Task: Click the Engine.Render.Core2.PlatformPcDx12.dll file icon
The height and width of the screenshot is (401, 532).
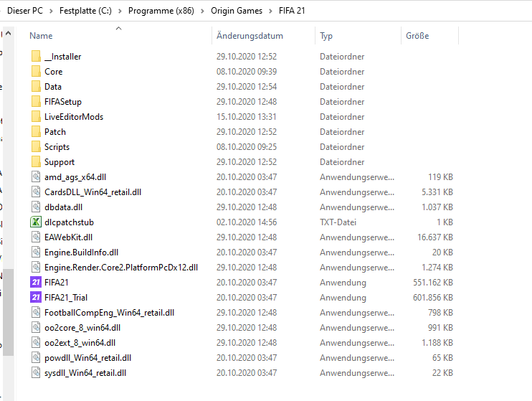Action: click(x=36, y=268)
